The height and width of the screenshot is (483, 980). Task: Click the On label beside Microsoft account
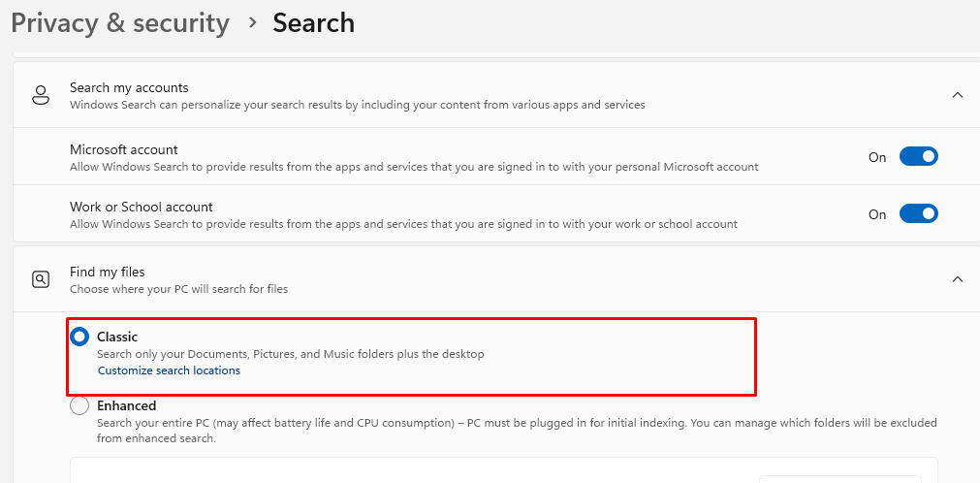[877, 157]
